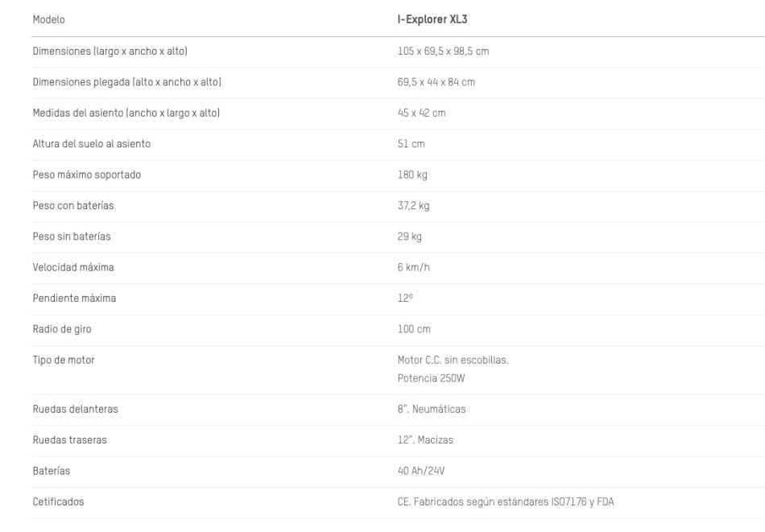This screenshot has width=765, height=532.
Task: Click the Peso con baterías label
Action: [x=73, y=206]
